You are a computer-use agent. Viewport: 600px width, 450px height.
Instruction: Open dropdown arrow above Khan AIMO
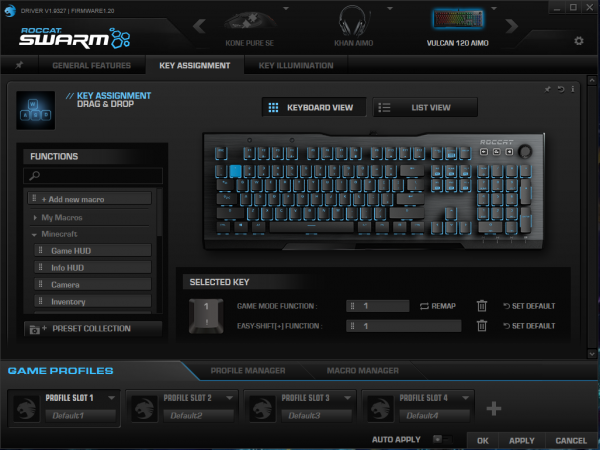pyautogui.click(x=390, y=8)
